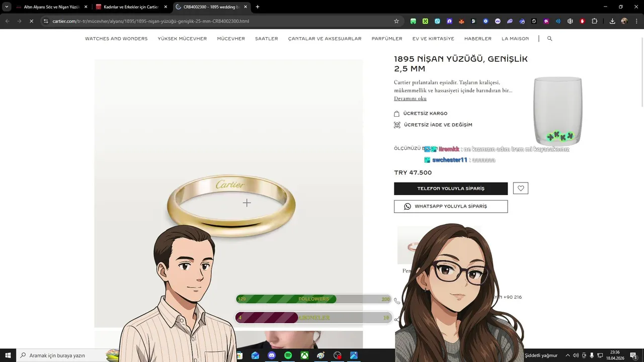The width and height of the screenshot is (644, 362).
Task: Click the blue sound-wave extension icon
Action: 558,21
